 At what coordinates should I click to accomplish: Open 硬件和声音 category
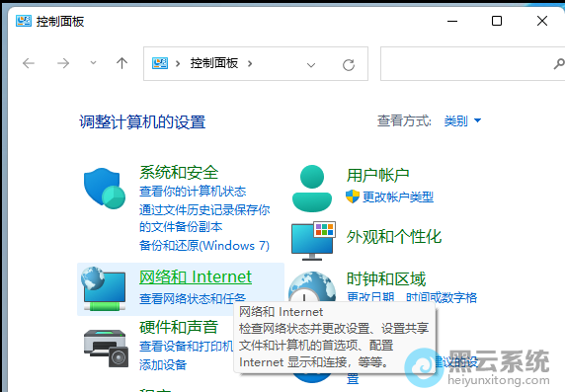click(179, 327)
